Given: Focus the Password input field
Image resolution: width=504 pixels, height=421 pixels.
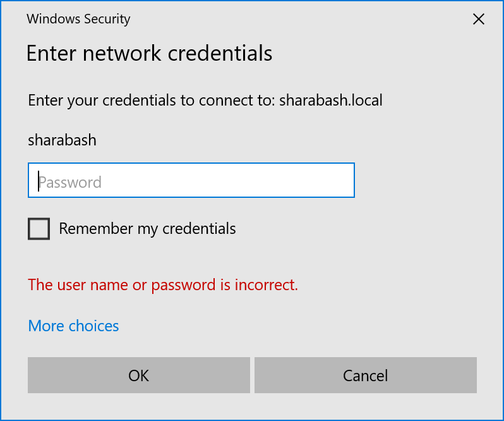Looking at the screenshot, I should coord(191,180).
